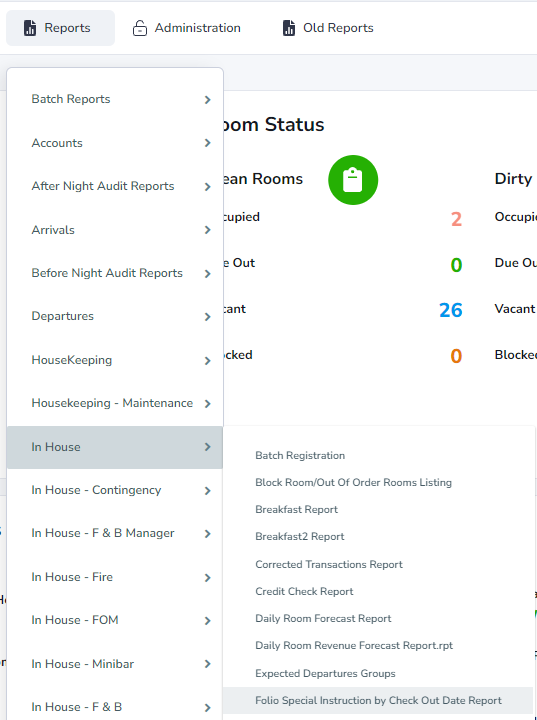Screen dimensions: 537x720
Task: Open Credit Check Report
Action: pos(304,591)
